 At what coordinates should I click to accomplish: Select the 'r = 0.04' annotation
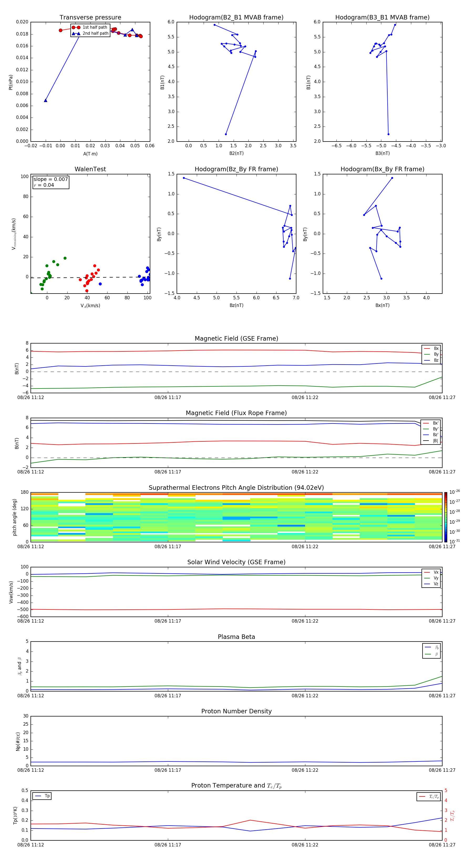click(44, 185)
